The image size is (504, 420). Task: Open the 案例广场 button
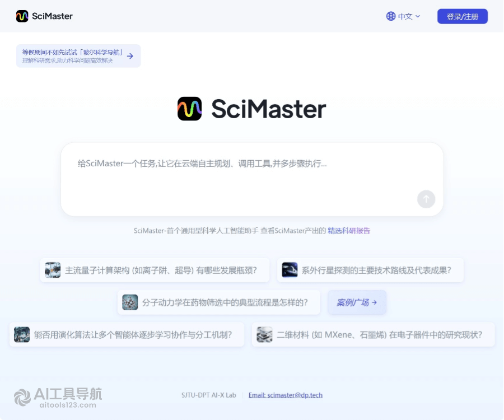(357, 302)
